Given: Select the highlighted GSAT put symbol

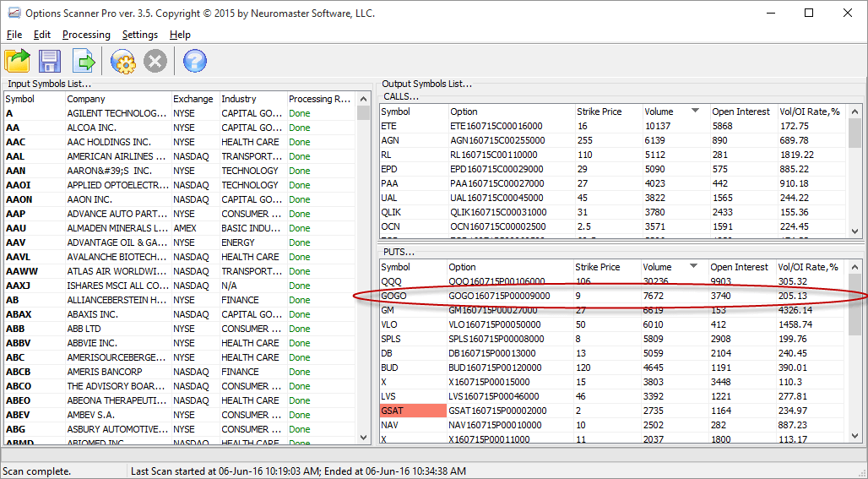Looking at the screenshot, I should 413,411.
